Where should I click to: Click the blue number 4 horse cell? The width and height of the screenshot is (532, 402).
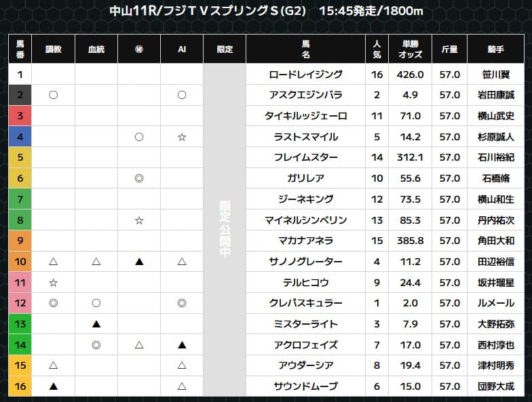(x=20, y=137)
